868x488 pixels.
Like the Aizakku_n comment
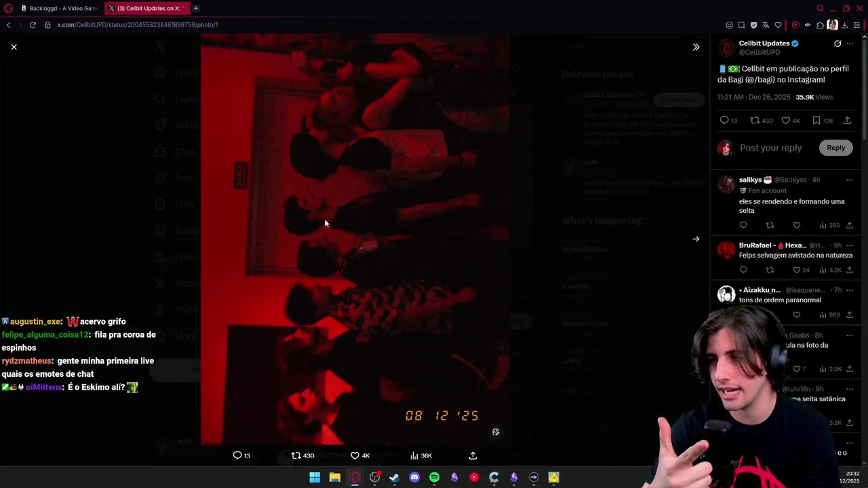[797, 314]
